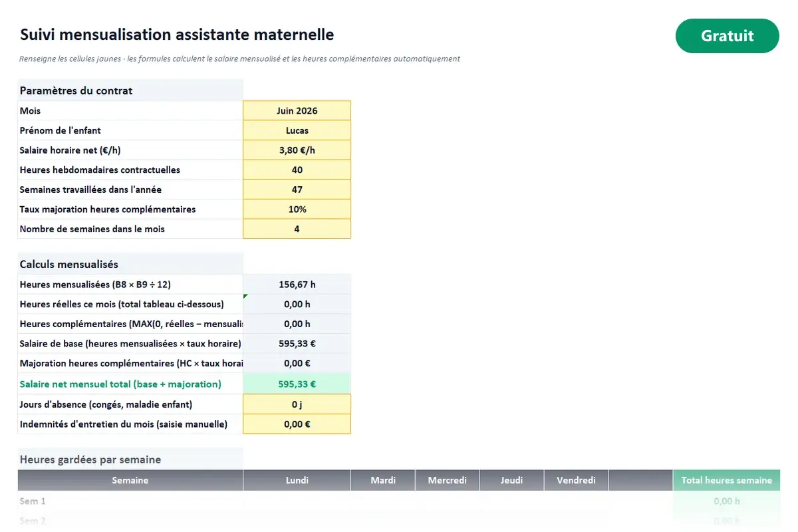
Task: Click the Heures complémentaires value 0,00 h
Action: click(297, 324)
